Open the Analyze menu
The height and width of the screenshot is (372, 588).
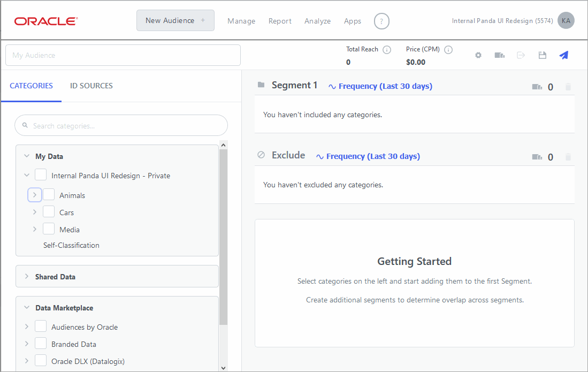click(x=317, y=21)
